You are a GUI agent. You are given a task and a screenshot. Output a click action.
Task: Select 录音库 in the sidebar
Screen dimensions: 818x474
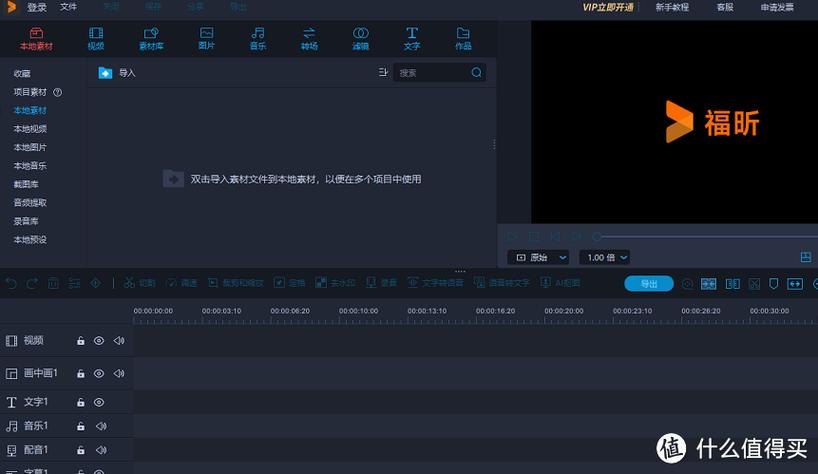coord(26,221)
